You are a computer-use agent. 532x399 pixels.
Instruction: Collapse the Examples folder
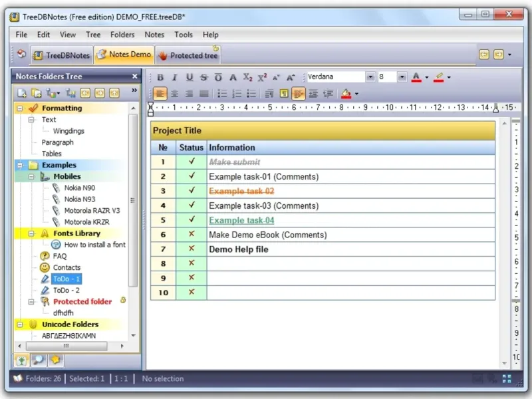(x=20, y=165)
